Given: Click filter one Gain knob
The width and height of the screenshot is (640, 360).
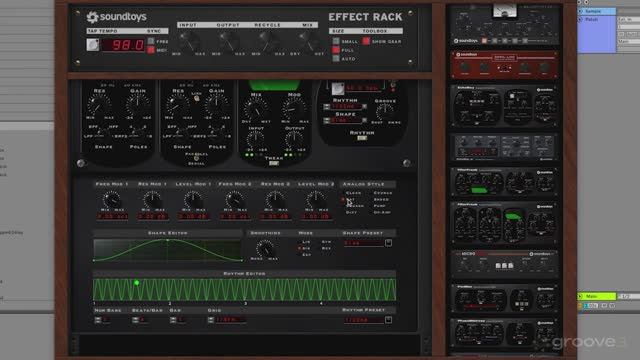Looking at the screenshot, I should pos(138,105).
